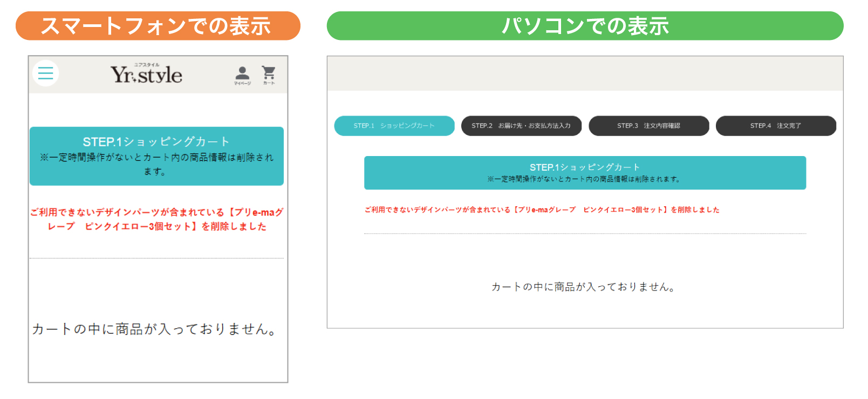Select the STEP.2 お届け先・お支払方法入力 tab

coord(521,126)
